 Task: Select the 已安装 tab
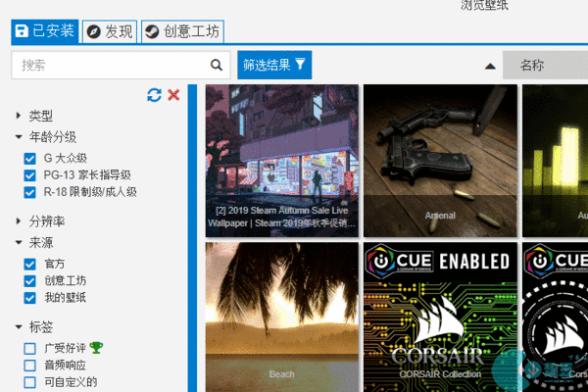pos(45,31)
